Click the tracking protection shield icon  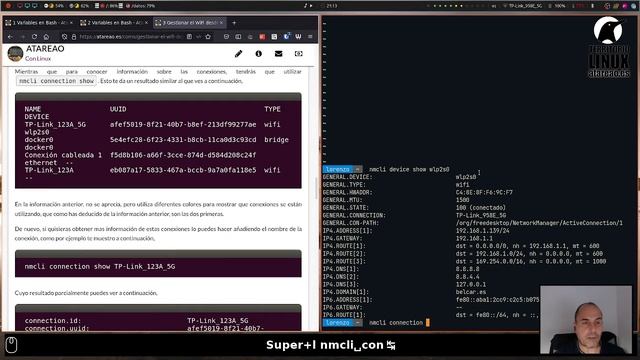[64, 37]
